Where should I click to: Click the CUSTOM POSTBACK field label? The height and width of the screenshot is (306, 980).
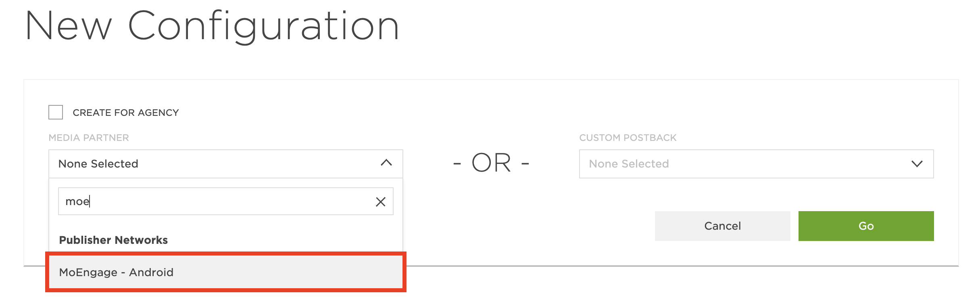[628, 138]
